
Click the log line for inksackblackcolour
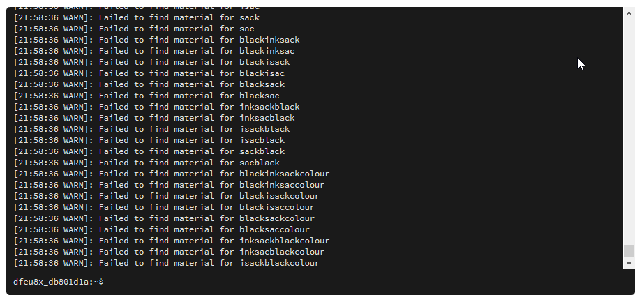[171, 241]
